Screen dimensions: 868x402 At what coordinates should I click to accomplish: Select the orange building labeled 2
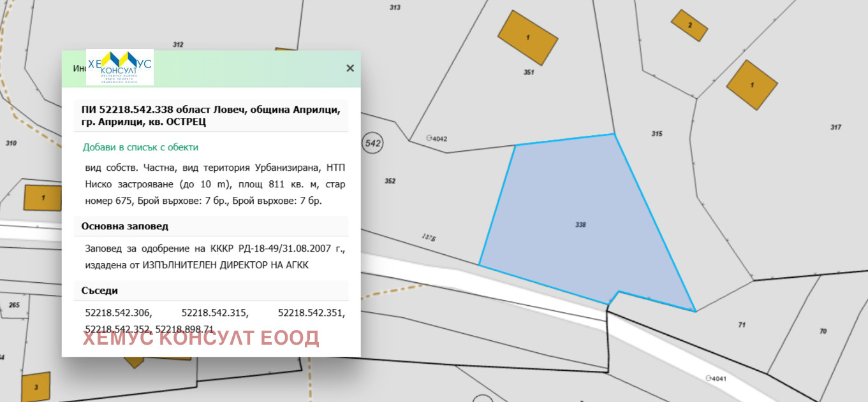[689, 26]
